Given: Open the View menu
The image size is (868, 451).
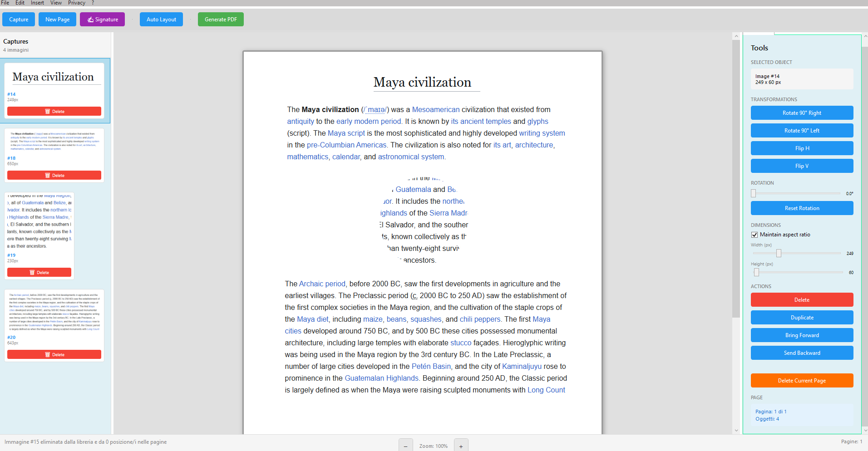Looking at the screenshot, I should [x=55, y=3].
